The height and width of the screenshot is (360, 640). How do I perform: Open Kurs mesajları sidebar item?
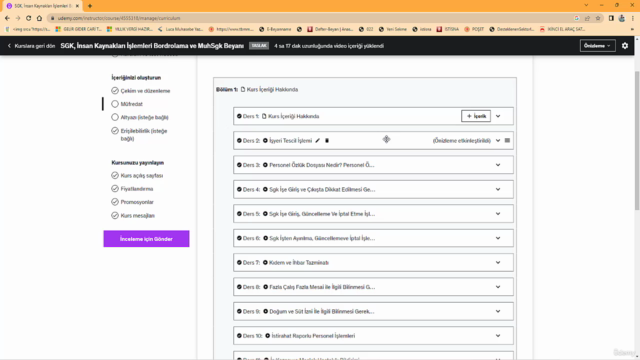(138, 216)
